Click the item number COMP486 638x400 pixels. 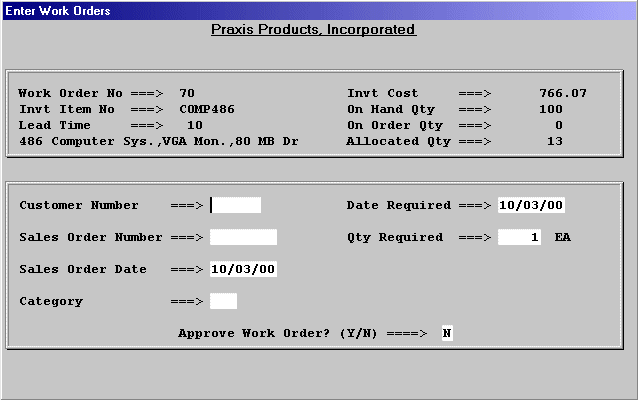click(x=207, y=109)
